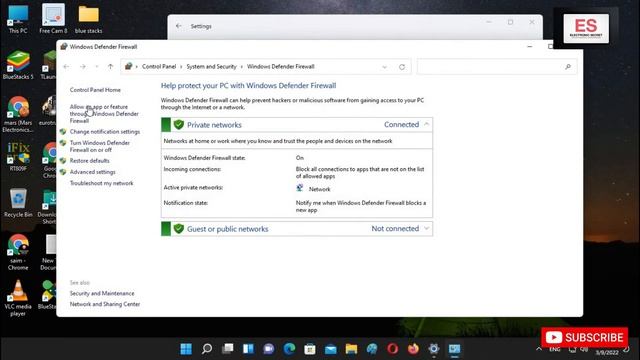Screen dimensions: 640x360
Task: Open Change notification settings link
Action: [104, 131]
